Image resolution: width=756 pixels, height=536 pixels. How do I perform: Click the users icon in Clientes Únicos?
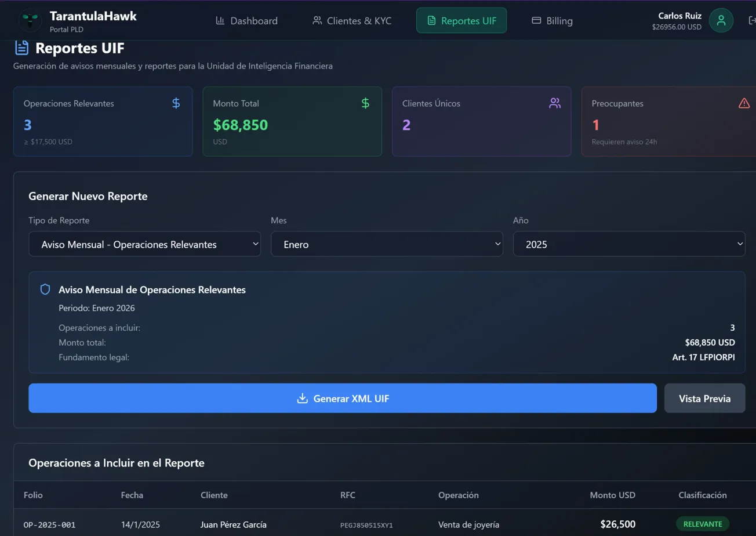click(x=555, y=103)
